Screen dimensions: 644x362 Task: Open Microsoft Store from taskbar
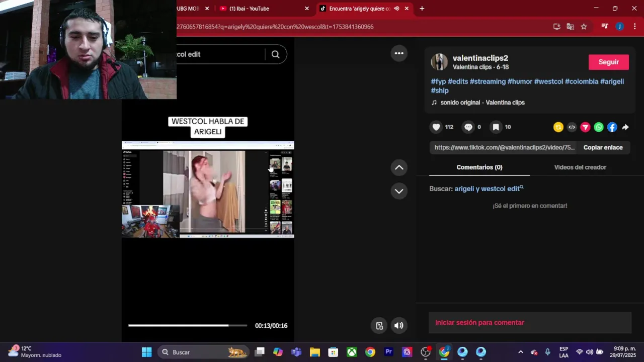(333, 352)
